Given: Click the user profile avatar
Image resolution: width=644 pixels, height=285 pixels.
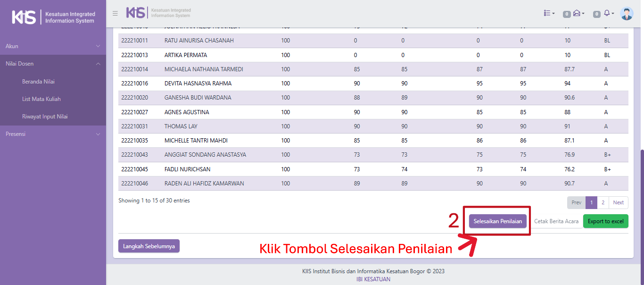Looking at the screenshot, I should pyautogui.click(x=627, y=14).
